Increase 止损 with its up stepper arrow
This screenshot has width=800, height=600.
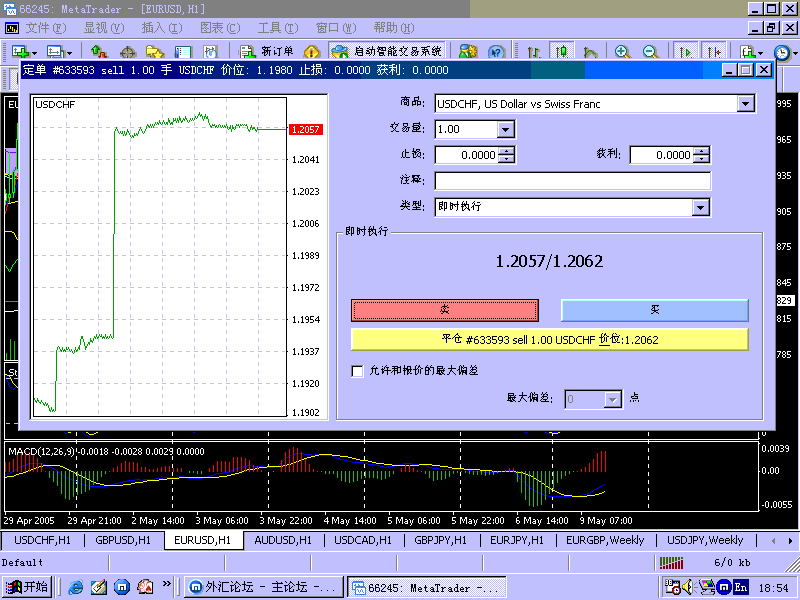[x=506, y=151]
